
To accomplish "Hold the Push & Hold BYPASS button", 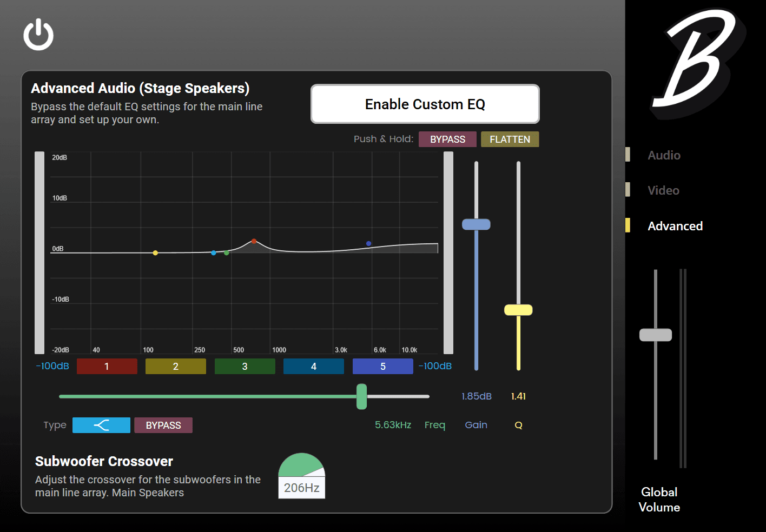I will 447,139.
